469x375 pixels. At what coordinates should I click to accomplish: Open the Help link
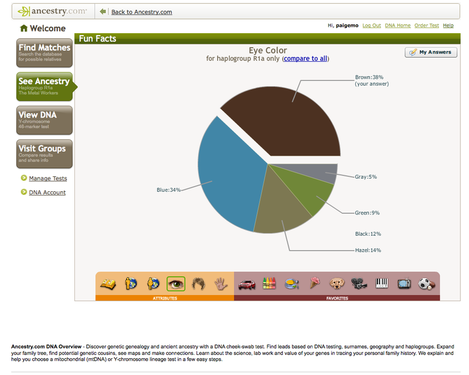coord(448,26)
